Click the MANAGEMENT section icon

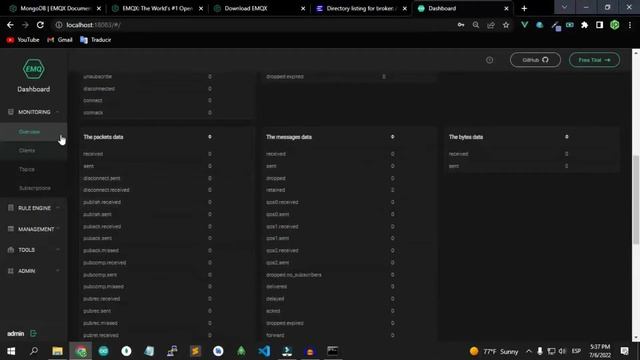[11, 229]
